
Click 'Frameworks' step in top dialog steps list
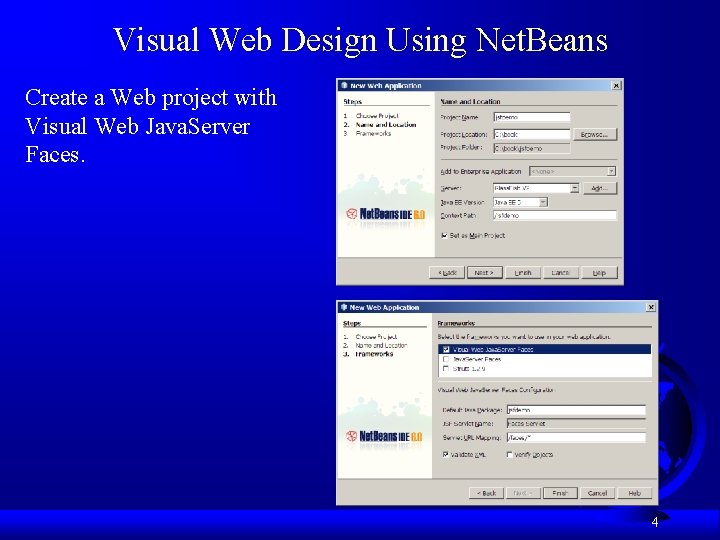(373, 133)
